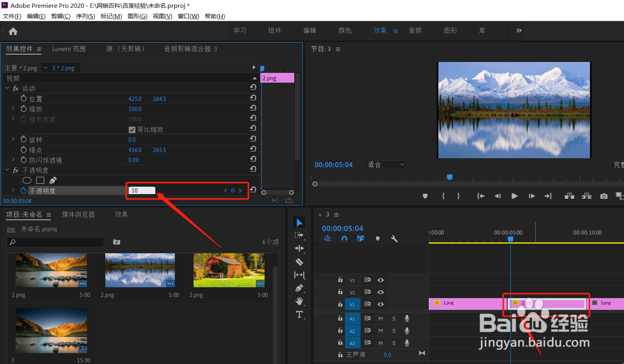
Task: Select the Type tool
Action: coord(299,315)
